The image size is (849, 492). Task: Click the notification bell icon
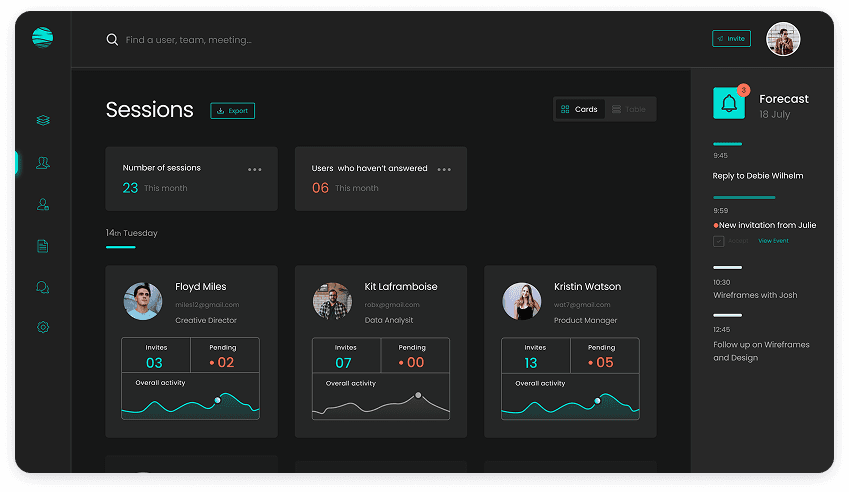(x=728, y=104)
